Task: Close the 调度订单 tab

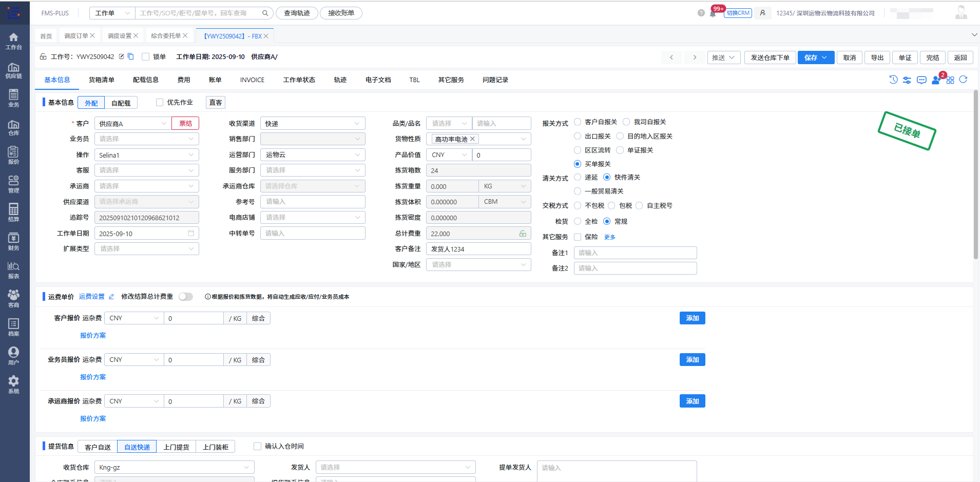Action: coord(93,35)
